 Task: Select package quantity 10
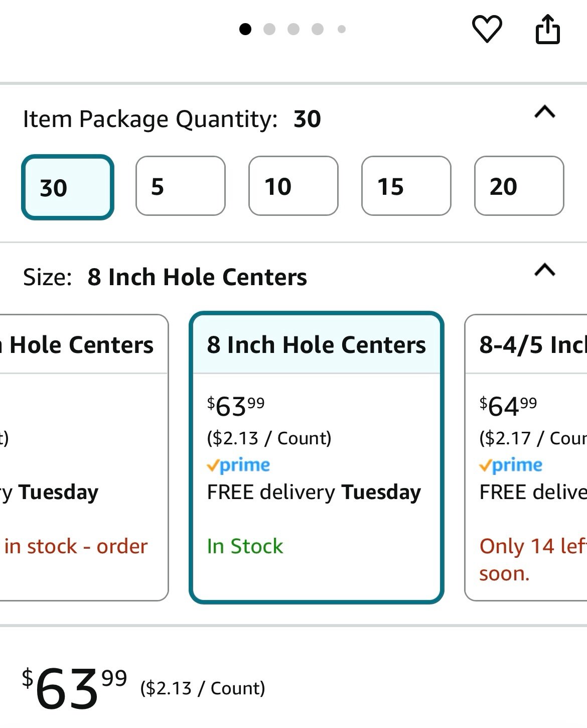[x=293, y=186]
